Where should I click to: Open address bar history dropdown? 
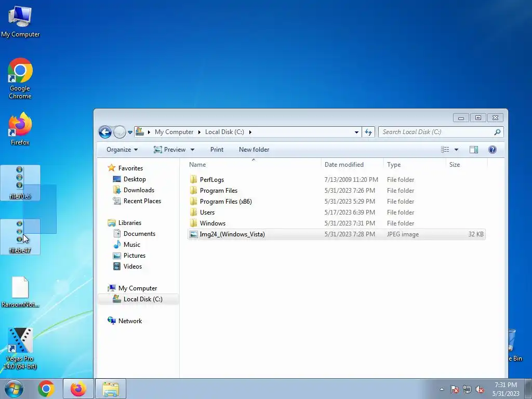click(356, 132)
